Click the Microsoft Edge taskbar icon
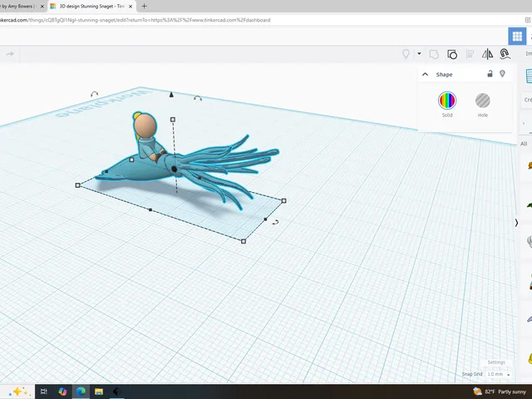 click(81, 392)
